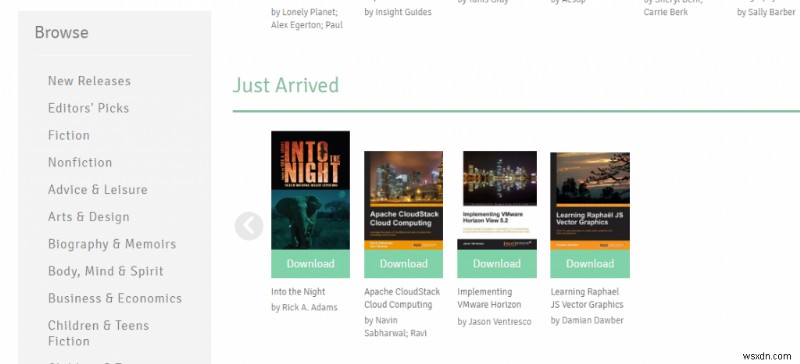800x364 pixels.
Task: Select Body, Mind & Spirit category
Action: 106,271
